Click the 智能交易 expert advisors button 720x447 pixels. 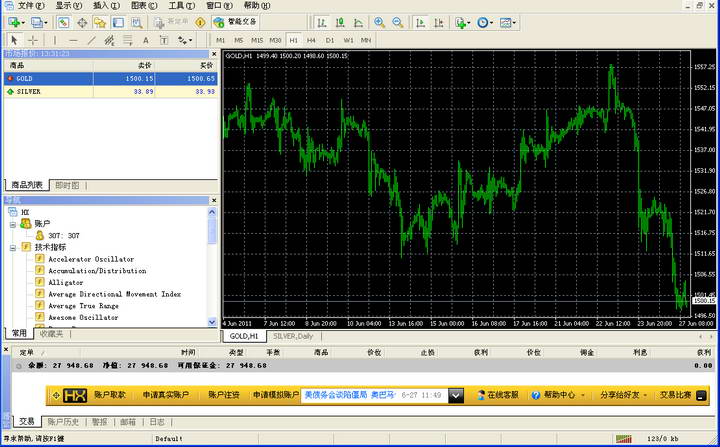pos(236,22)
